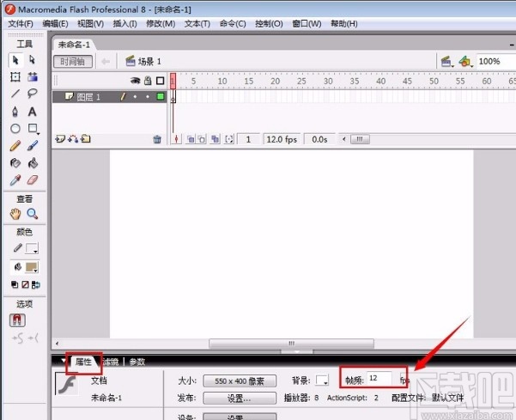516x420 pixels.
Task: Toggle show all layers as outlines
Action: [161, 81]
